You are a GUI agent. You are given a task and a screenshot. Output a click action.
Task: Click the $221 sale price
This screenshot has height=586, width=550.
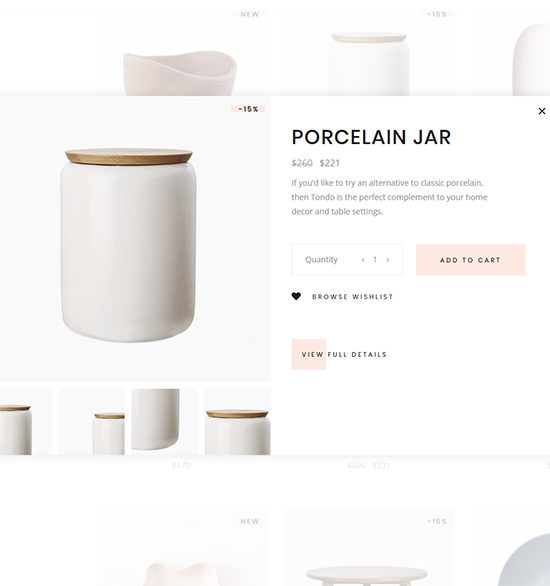(330, 163)
